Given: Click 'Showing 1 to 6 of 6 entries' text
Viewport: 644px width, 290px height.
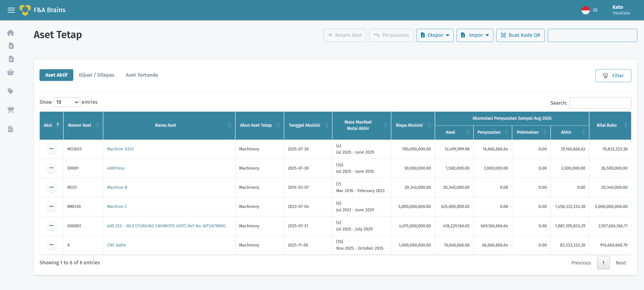Looking at the screenshot, I should (x=69, y=262).
